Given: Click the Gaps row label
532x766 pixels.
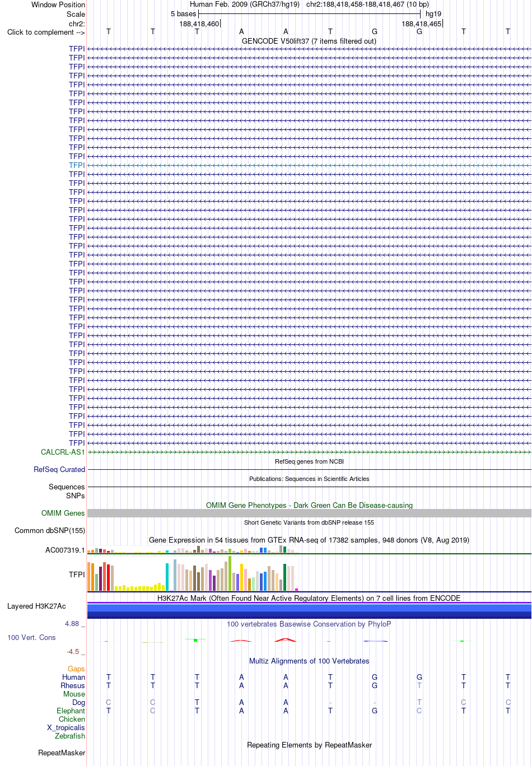Looking at the screenshot, I should pyautogui.click(x=76, y=669).
